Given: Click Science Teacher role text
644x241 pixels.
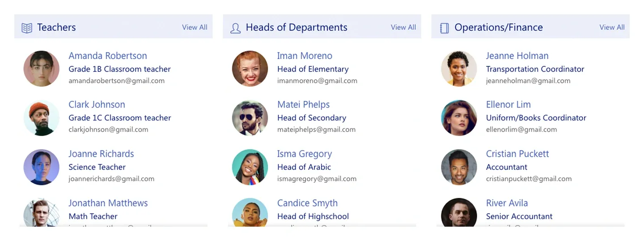Looking at the screenshot, I should click(97, 168).
